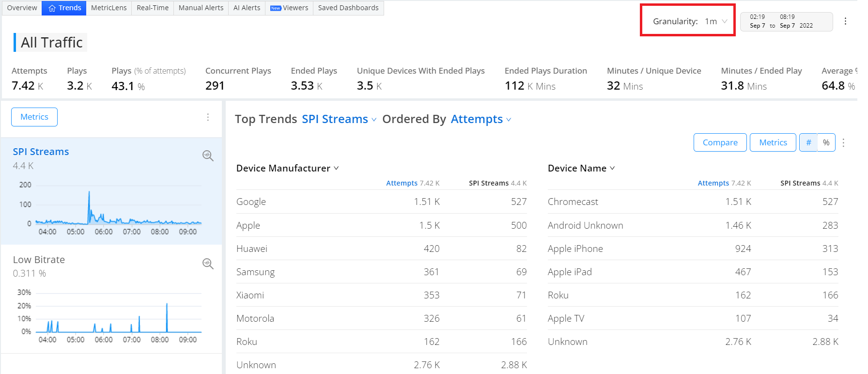Open the date range picker
Image resolution: width=868 pixels, height=374 pixels.
786,21
